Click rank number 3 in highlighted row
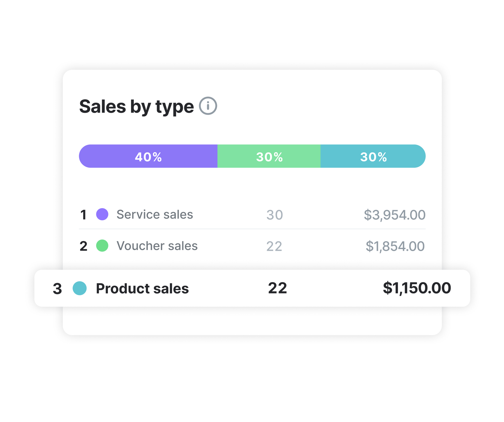The width and height of the screenshot is (504, 422). (57, 289)
